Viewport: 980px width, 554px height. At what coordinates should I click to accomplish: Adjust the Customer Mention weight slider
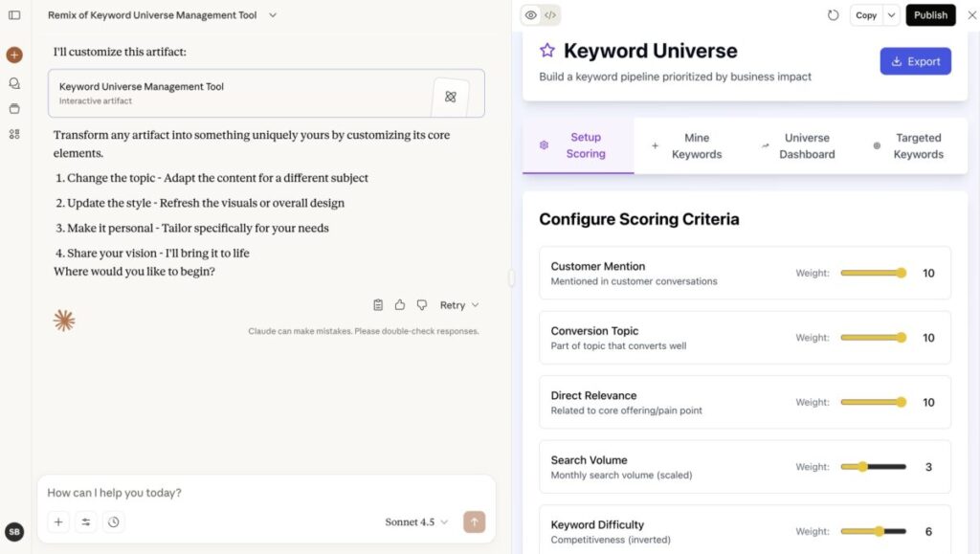click(873, 273)
